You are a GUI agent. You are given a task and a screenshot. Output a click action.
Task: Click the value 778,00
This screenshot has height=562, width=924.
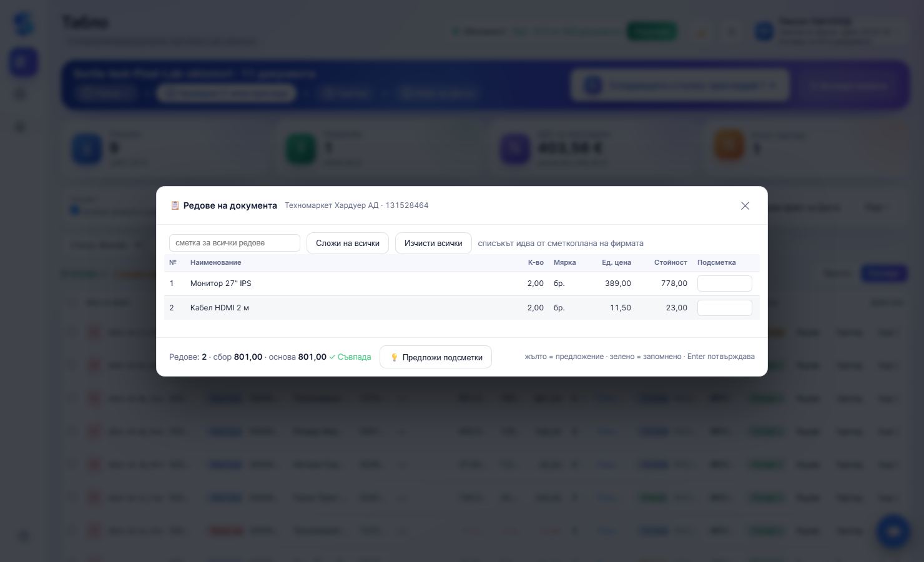pos(674,283)
